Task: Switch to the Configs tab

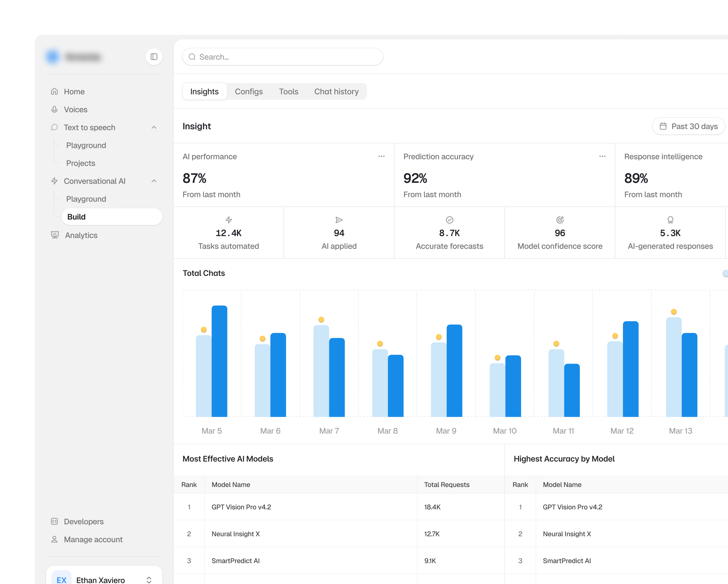Action: pyautogui.click(x=249, y=92)
